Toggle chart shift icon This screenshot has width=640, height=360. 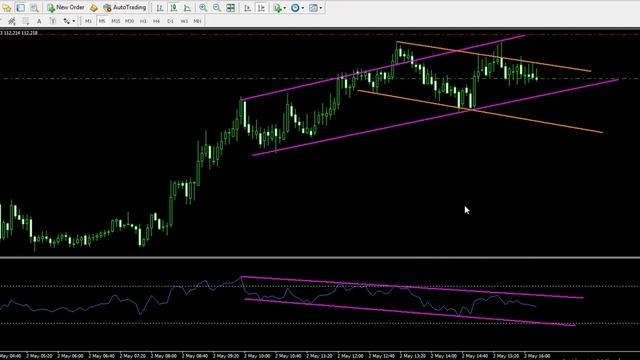click(x=261, y=7)
